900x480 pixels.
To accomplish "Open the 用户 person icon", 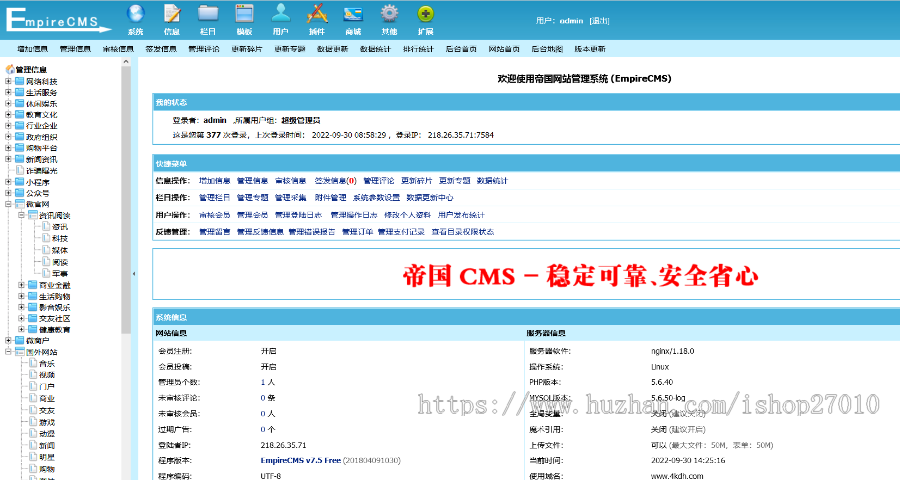I will [281, 14].
